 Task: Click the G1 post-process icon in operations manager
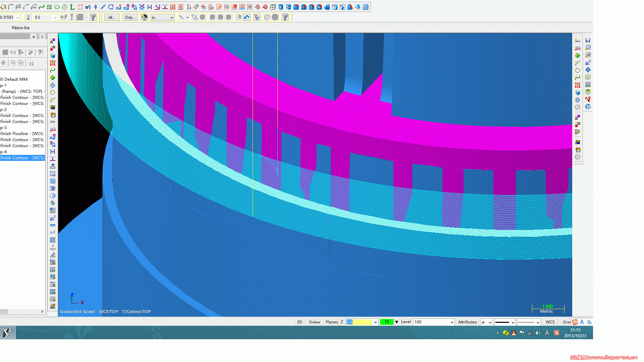[x=13, y=52]
